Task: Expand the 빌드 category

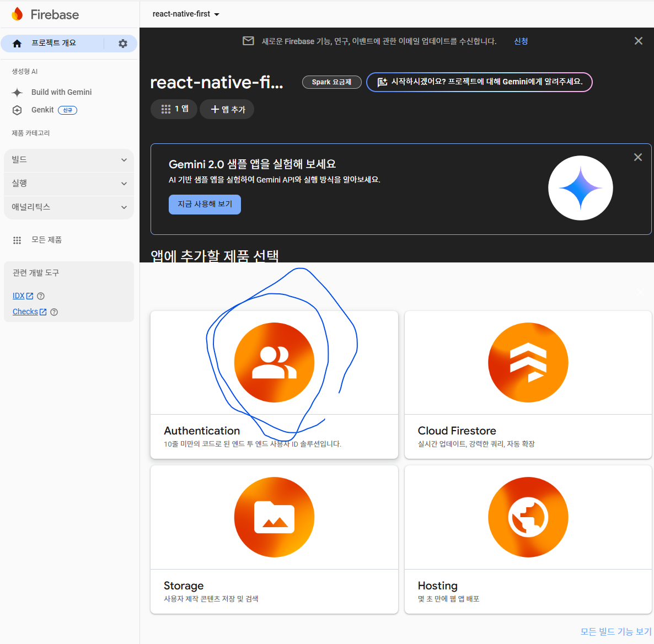Action: click(x=69, y=160)
